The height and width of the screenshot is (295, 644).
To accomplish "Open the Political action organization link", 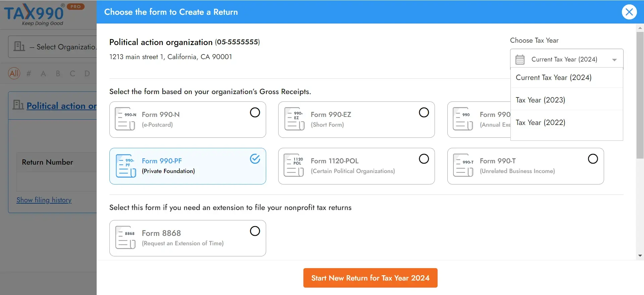I will [61, 106].
